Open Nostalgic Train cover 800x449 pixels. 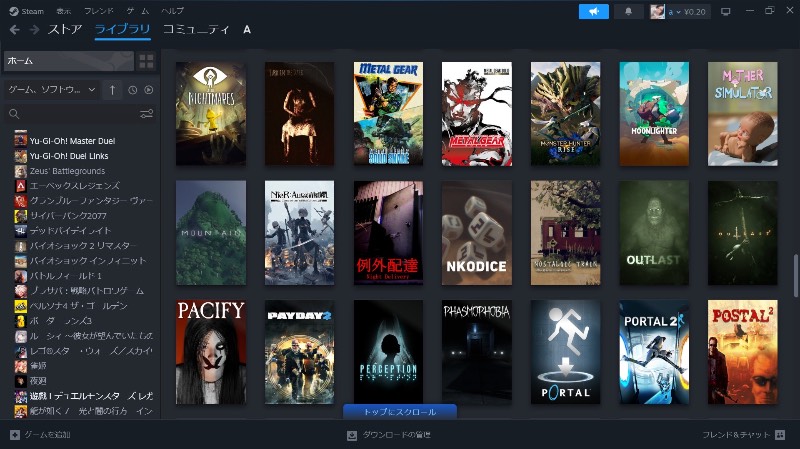coord(565,233)
